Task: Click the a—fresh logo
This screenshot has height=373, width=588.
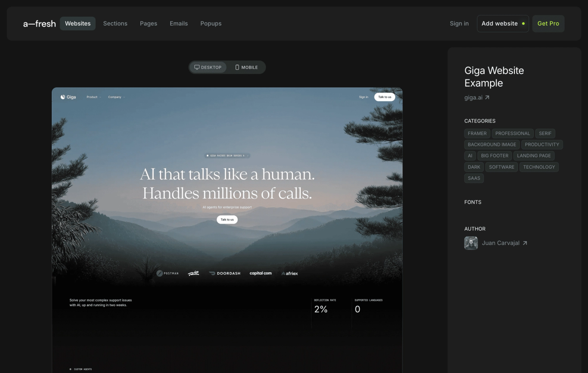Action: pyautogui.click(x=40, y=23)
